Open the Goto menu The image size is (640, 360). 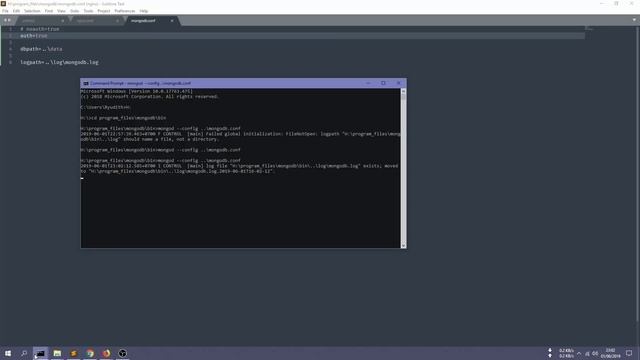[75, 11]
